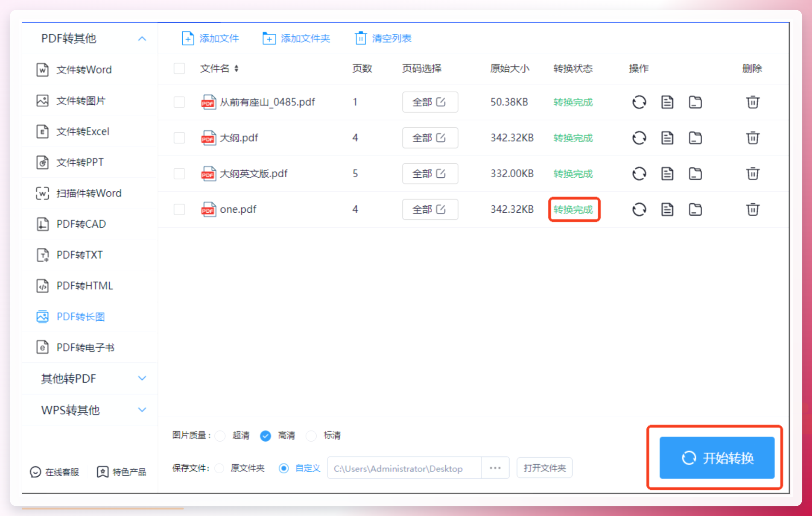Image resolution: width=812 pixels, height=516 pixels.
Task: Delete 从前有座山_0485.pdf with trash icon
Action: tap(752, 102)
